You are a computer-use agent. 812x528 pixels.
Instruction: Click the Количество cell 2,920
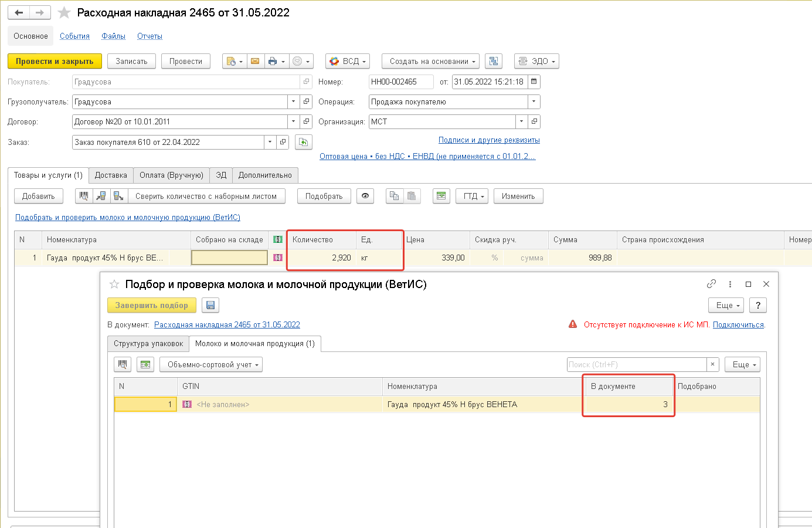pyautogui.click(x=321, y=258)
